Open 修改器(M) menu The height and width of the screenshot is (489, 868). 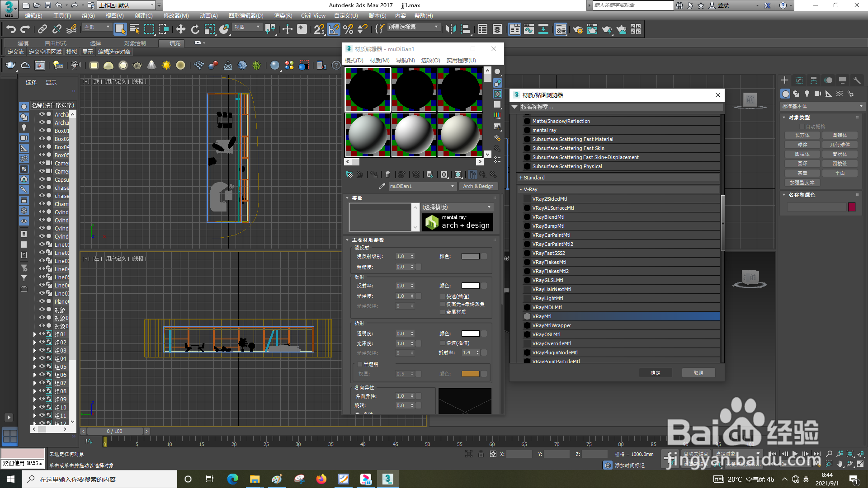click(176, 16)
